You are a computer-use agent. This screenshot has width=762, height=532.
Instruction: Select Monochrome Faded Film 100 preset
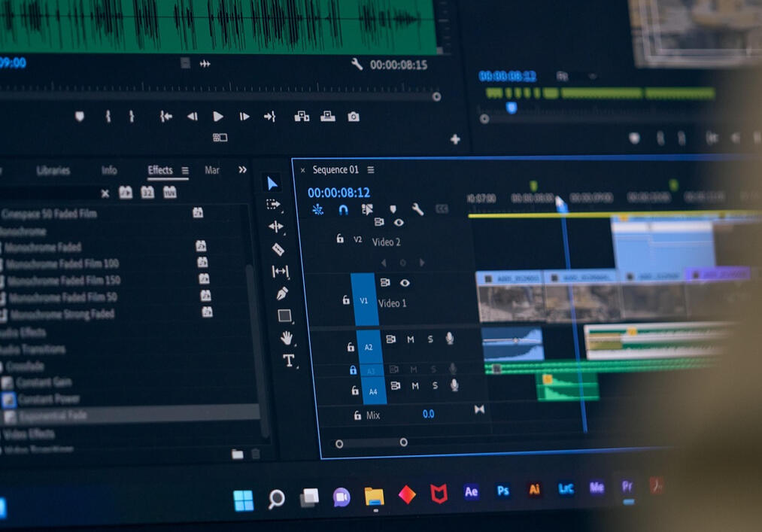click(x=62, y=264)
